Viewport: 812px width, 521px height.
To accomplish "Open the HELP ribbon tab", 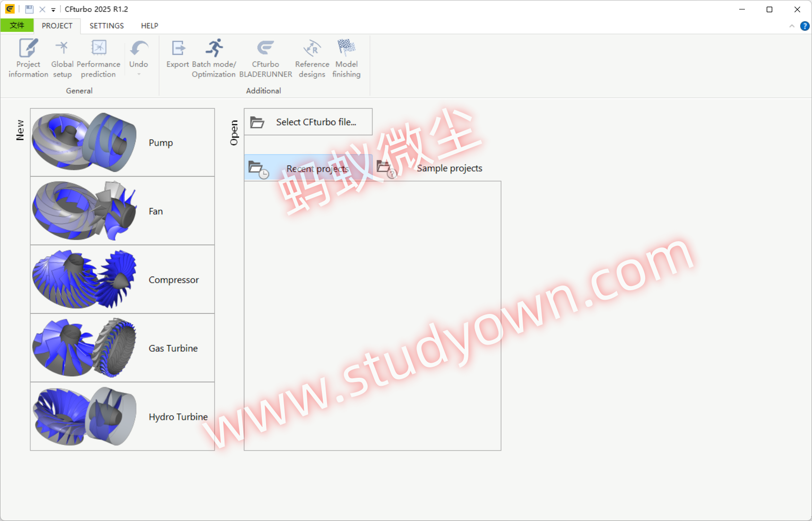I will [x=149, y=26].
